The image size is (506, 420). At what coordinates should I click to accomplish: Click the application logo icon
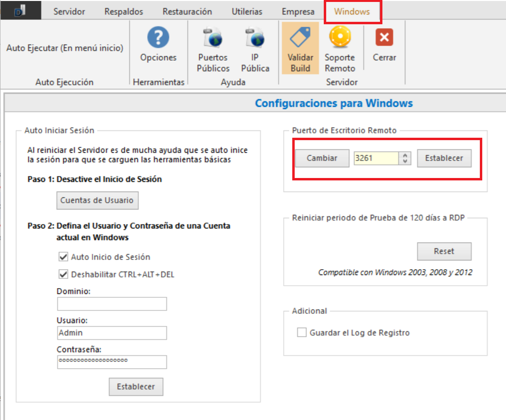click(x=20, y=11)
